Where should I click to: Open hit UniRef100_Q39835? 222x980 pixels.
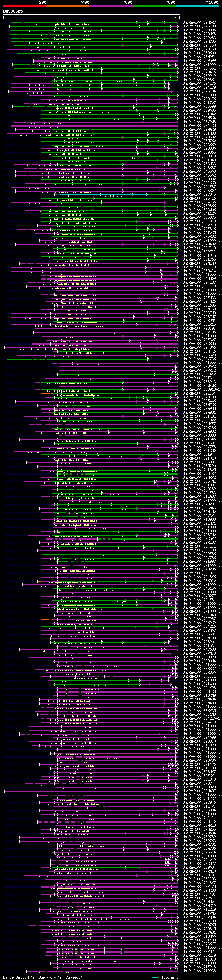click(199, 30)
